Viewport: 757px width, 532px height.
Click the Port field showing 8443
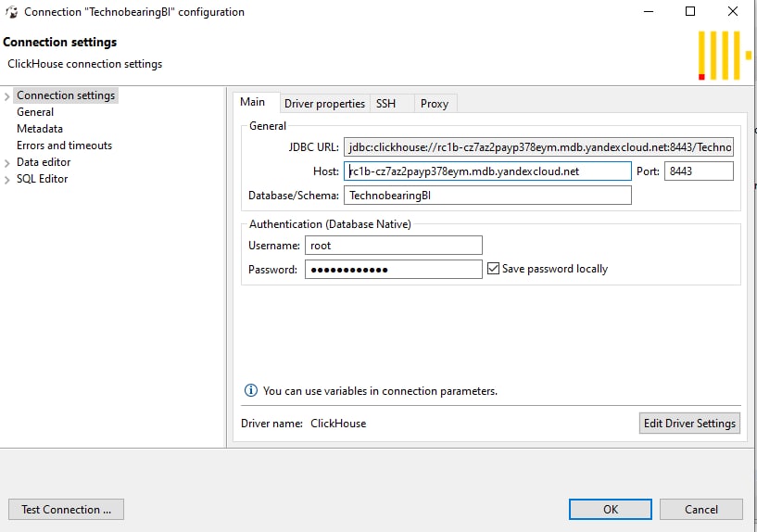(x=699, y=171)
